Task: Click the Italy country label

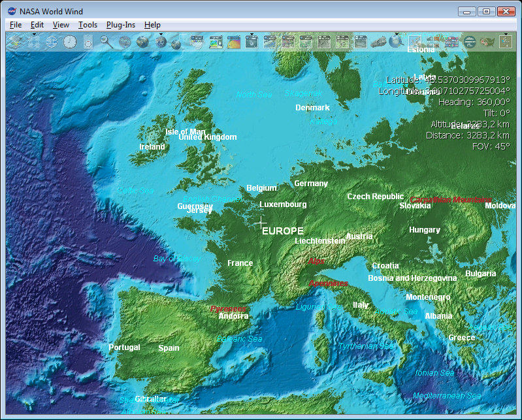Action: (361, 305)
